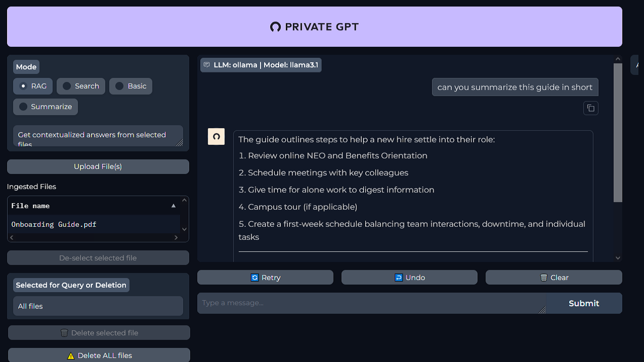Click resize handle of mode description box
The image size is (644, 362).
pyautogui.click(x=180, y=143)
